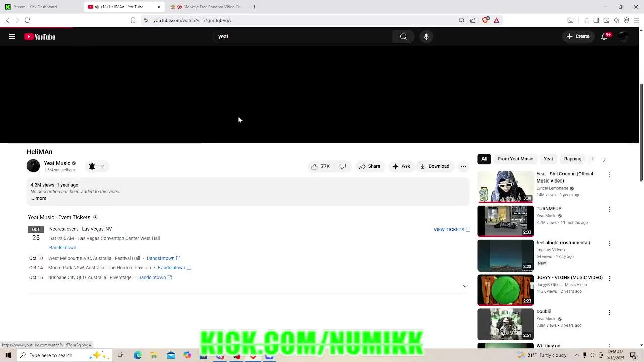This screenshot has height=362, width=644.
Task: Select From Yeat Music filter chip
Action: click(x=515, y=159)
